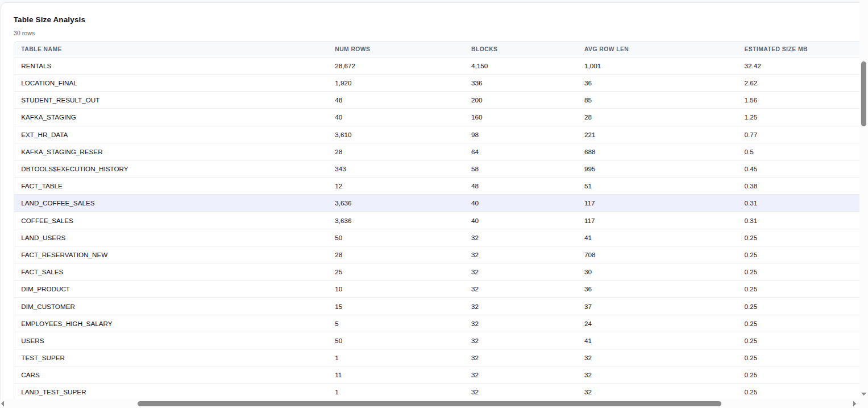868x408 pixels.
Task: Select the LAND_TEST_SUPER row name
Action: (53, 392)
